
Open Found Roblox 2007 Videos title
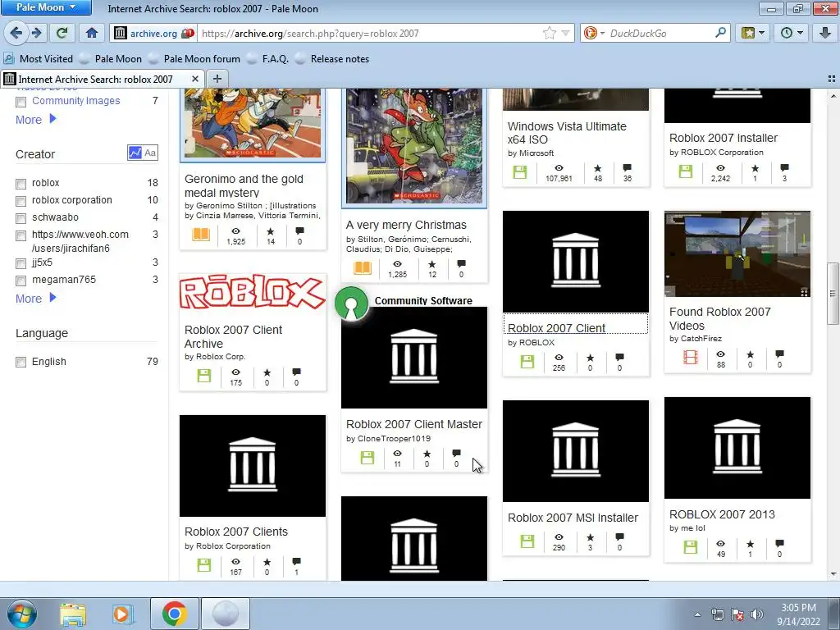720,319
